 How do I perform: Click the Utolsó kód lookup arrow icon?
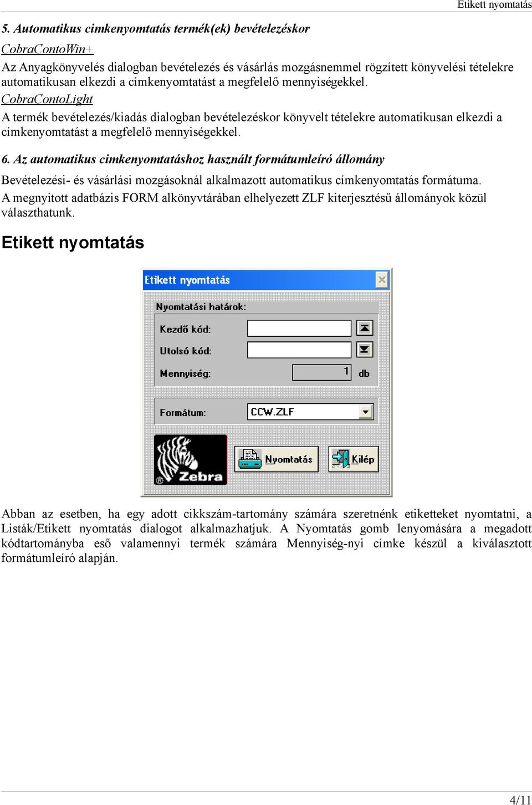click(x=365, y=350)
